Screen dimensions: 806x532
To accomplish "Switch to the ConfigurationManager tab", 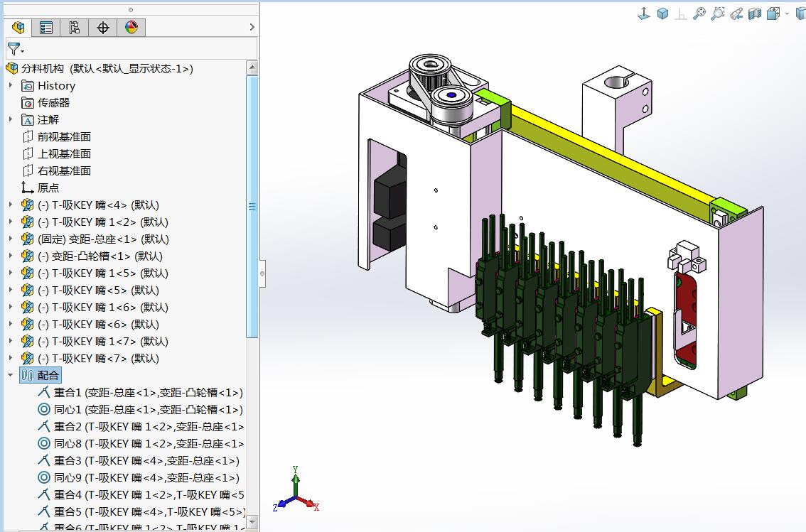I will click(75, 27).
